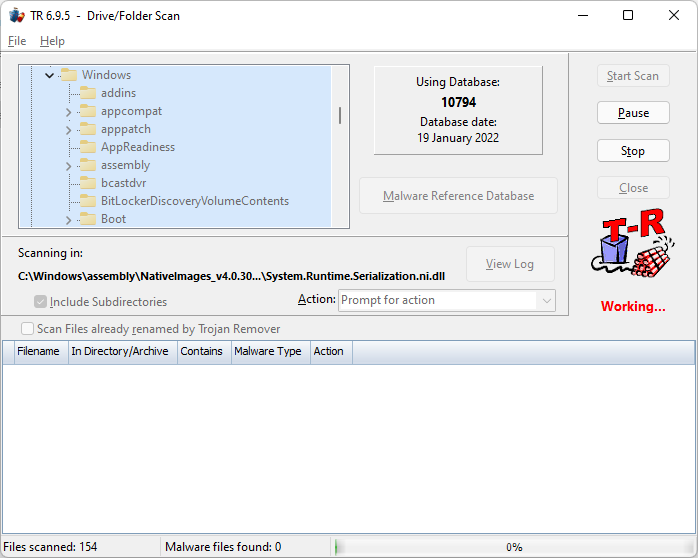Screen dimensions: 698x558
Task: Enable Scan Files already renamed checkbox
Action: 27,329
